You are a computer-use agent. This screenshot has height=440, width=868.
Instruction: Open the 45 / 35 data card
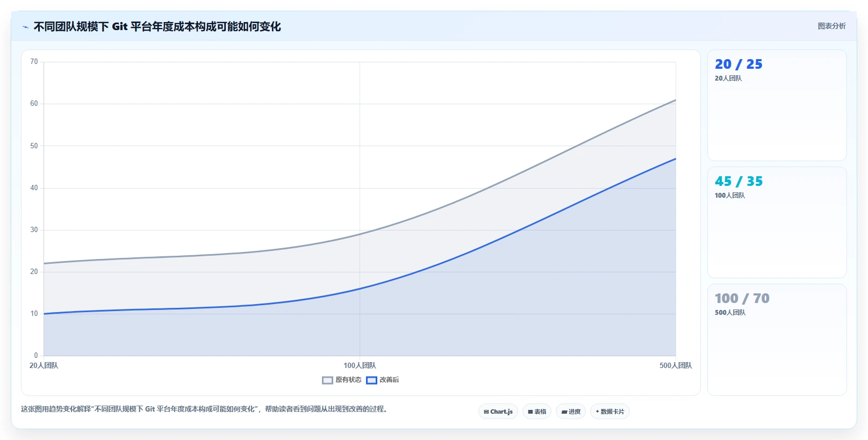(777, 222)
